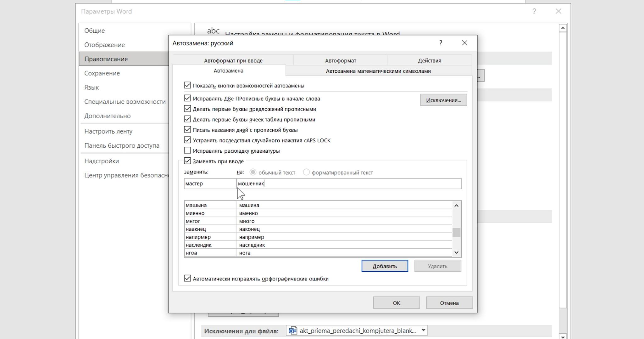Click the autocorrect list scroll down arrow
Image resolution: width=644 pixels, height=339 pixels.
457,252
